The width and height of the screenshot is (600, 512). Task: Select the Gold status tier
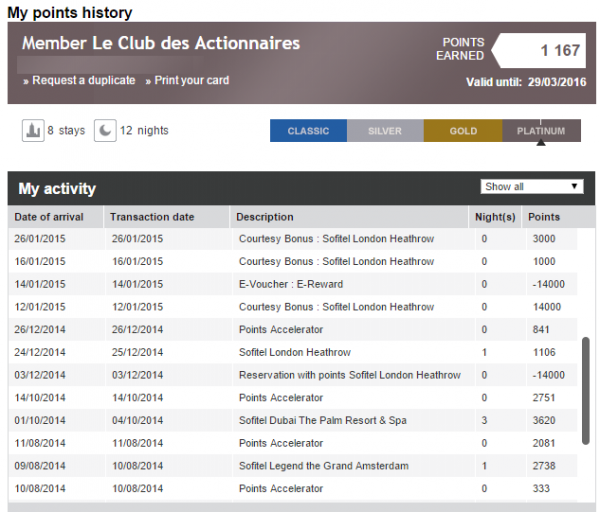[x=462, y=131]
